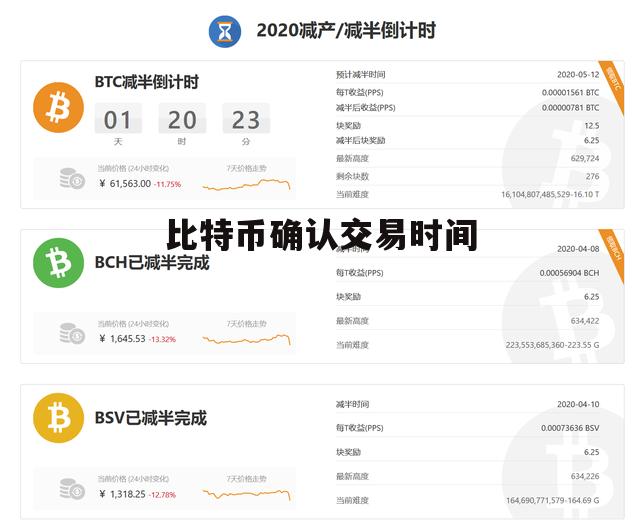The image size is (640, 529).
Task: Click the BCH halving date 2020-04-08
Action: pos(578,249)
